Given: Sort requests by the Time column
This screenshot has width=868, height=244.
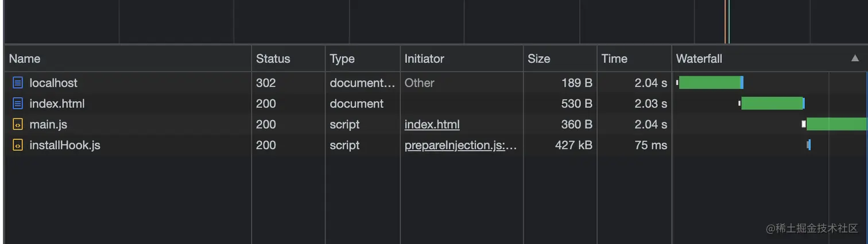Looking at the screenshot, I should 614,59.
